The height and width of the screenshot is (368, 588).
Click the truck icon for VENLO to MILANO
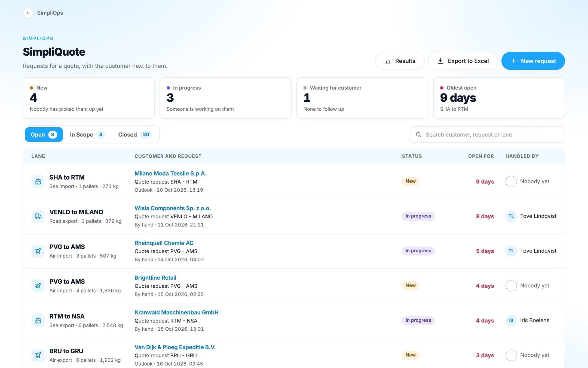pyautogui.click(x=38, y=216)
